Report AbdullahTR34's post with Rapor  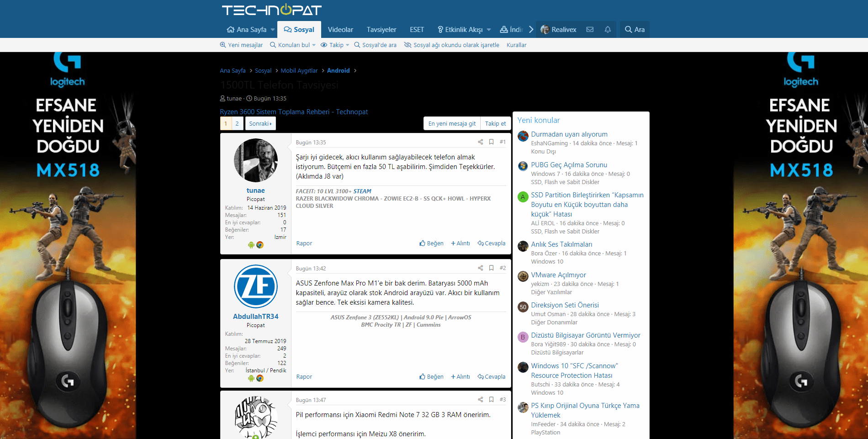click(304, 377)
